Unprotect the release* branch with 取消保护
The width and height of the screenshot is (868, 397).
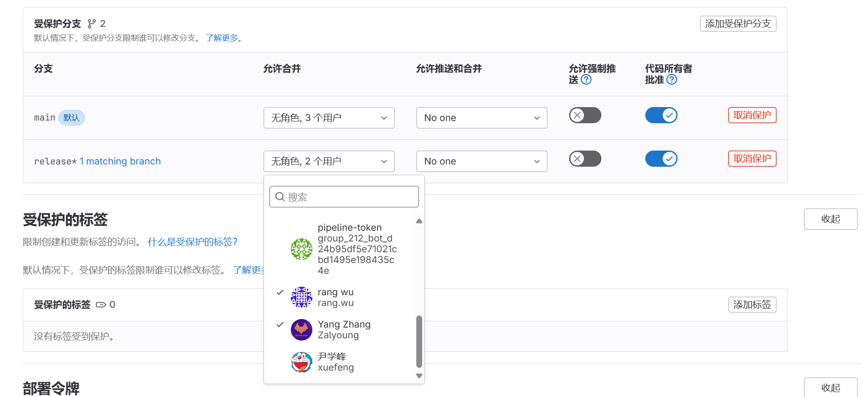(752, 159)
